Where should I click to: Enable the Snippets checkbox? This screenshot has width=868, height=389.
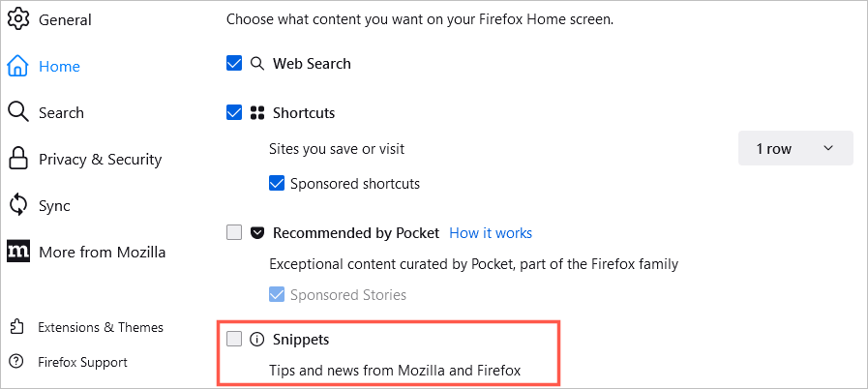pyautogui.click(x=234, y=340)
